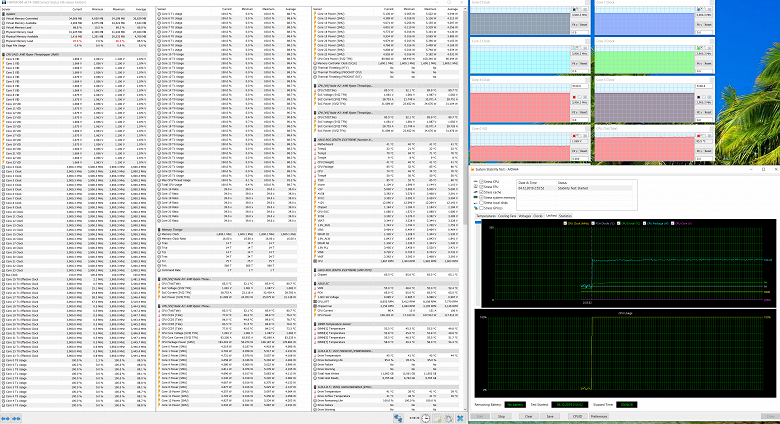Enable the Stress system memory checkbox
Image resolution: width=780 pixels, height=424 pixels.
coord(479,198)
